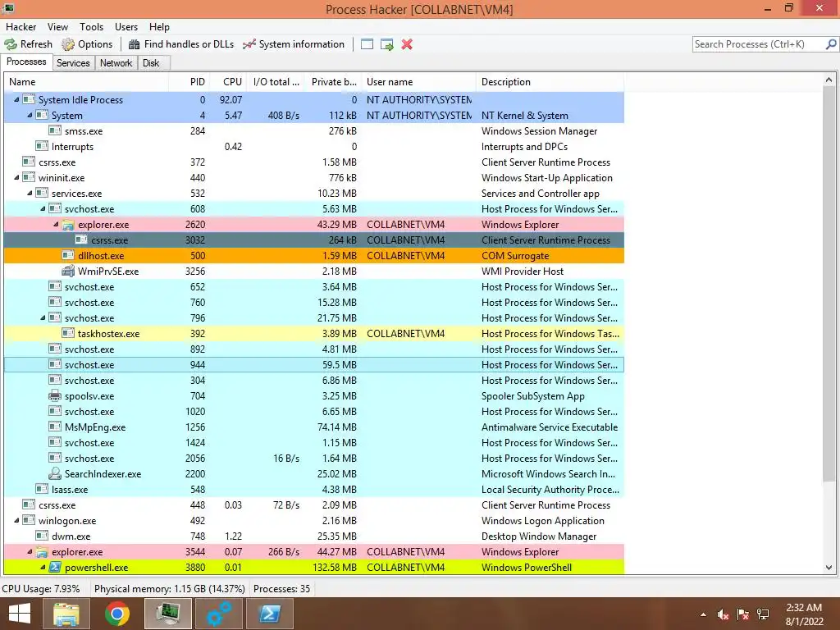Open the System information graph icon
The height and width of the screenshot is (630, 840).
(x=249, y=44)
